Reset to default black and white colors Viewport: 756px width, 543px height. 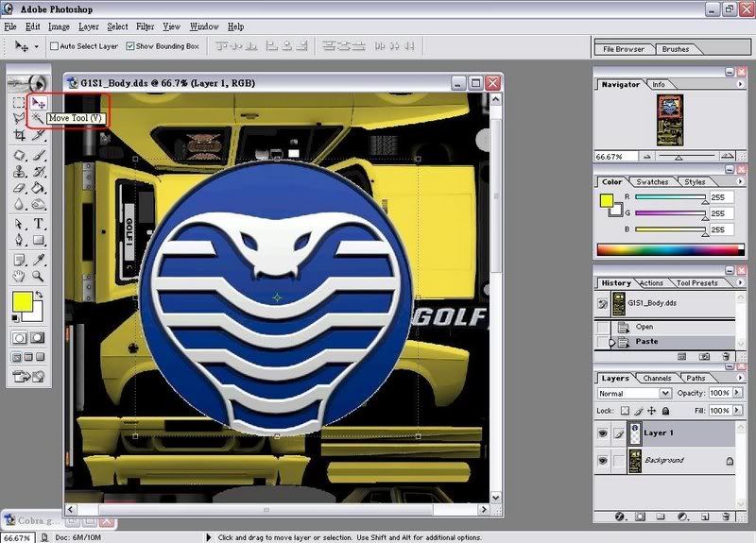pyautogui.click(x=15, y=318)
